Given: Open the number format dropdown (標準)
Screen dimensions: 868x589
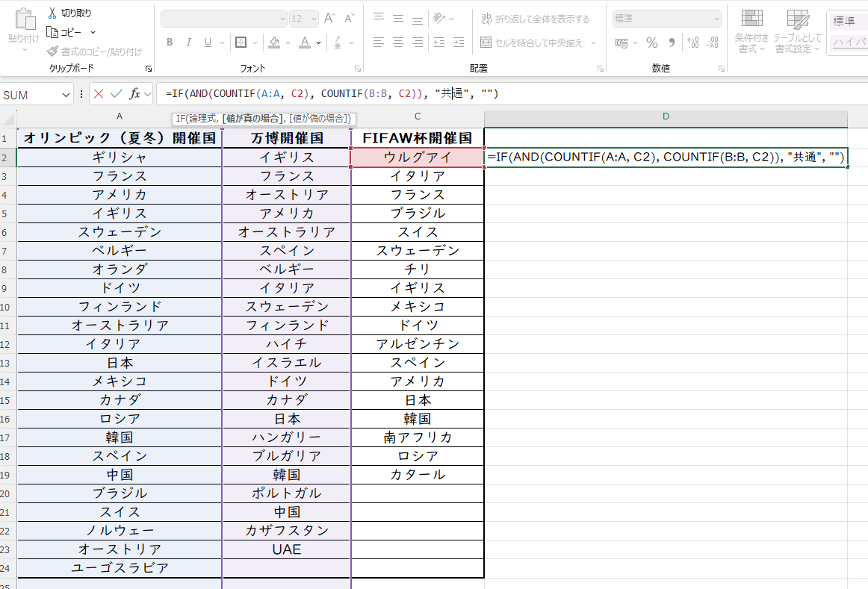Looking at the screenshot, I should click(x=716, y=19).
